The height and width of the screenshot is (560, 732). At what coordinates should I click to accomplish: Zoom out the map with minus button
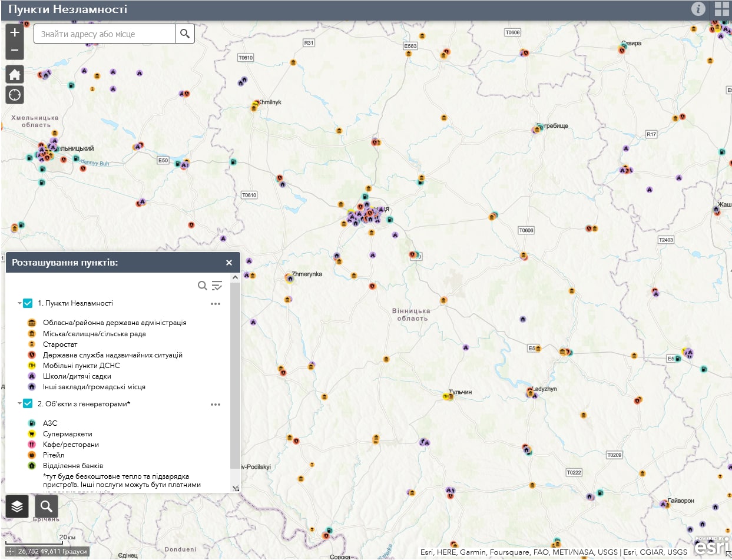pyautogui.click(x=15, y=51)
